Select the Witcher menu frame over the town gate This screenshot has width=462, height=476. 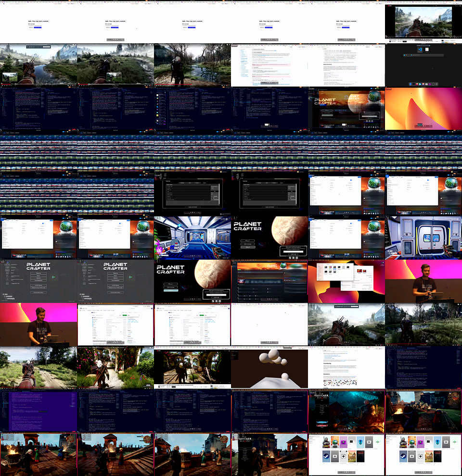269,454
